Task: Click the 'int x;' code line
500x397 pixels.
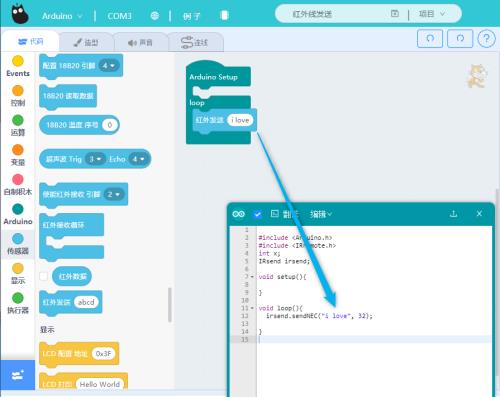Action: tap(269, 253)
